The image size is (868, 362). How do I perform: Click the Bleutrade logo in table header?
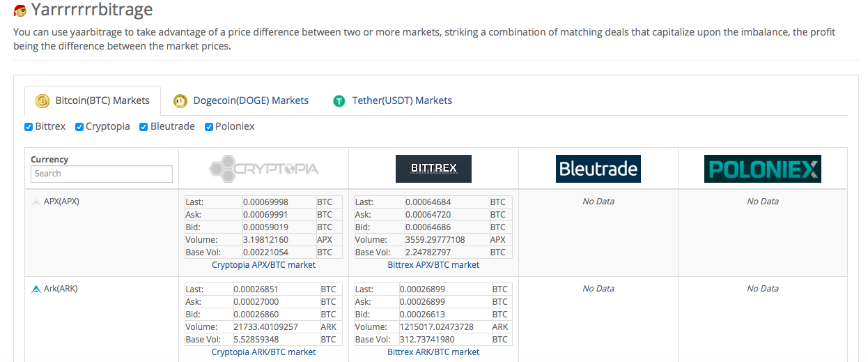598,168
